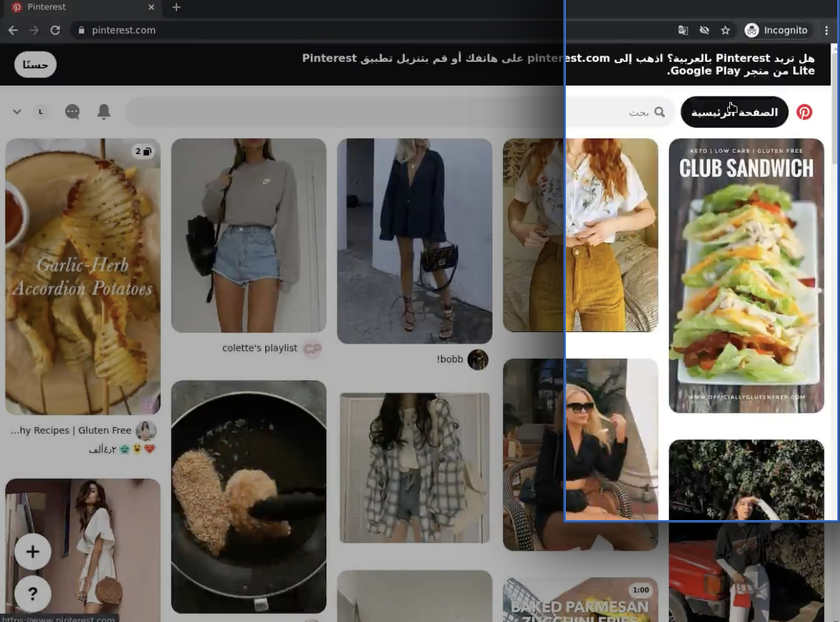Click the site lock icon

[81, 30]
